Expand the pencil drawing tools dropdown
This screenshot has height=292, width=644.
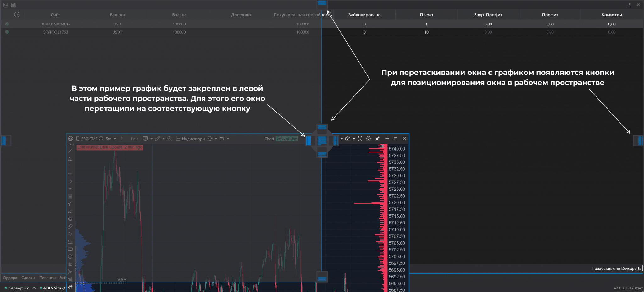coord(164,139)
